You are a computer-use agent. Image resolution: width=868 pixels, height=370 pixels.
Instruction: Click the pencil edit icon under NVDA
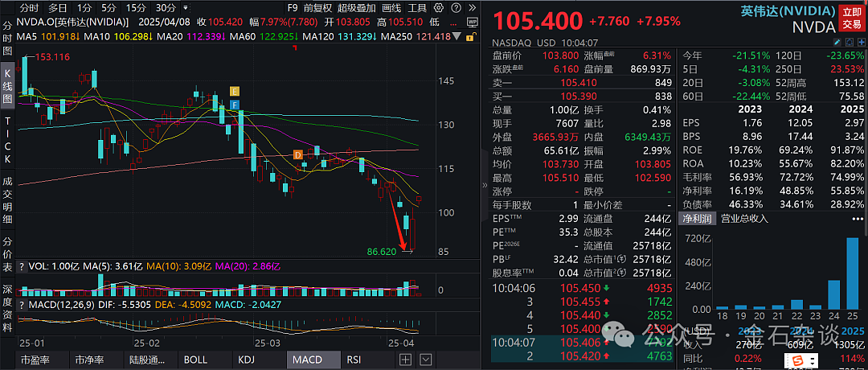(x=837, y=43)
